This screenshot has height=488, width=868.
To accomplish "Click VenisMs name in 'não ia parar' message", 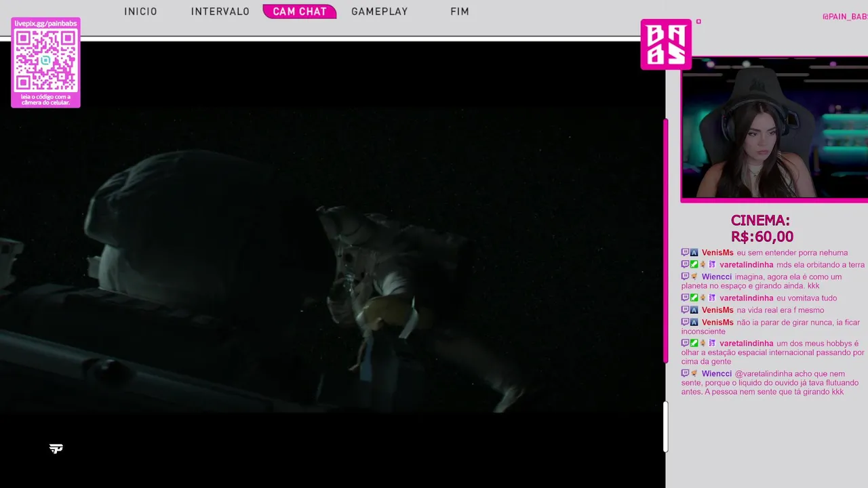I will pyautogui.click(x=717, y=323).
